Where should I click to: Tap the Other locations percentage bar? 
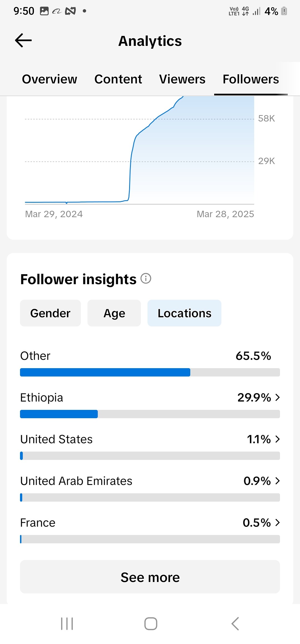pos(150,372)
